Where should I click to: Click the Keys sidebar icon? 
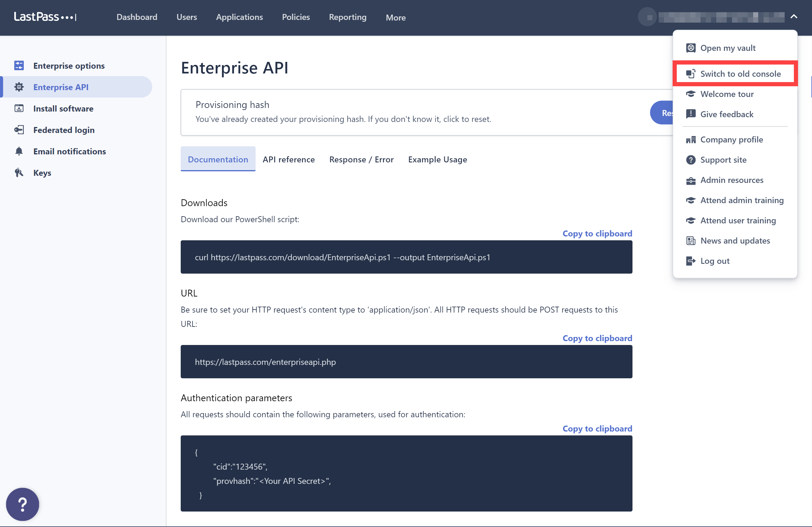tap(19, 173)
